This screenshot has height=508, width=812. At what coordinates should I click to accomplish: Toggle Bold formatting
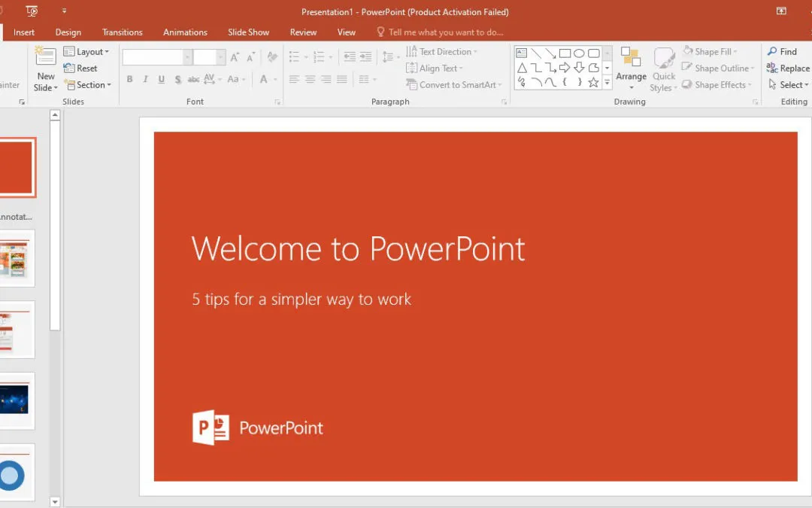click(x=129, y=79)
